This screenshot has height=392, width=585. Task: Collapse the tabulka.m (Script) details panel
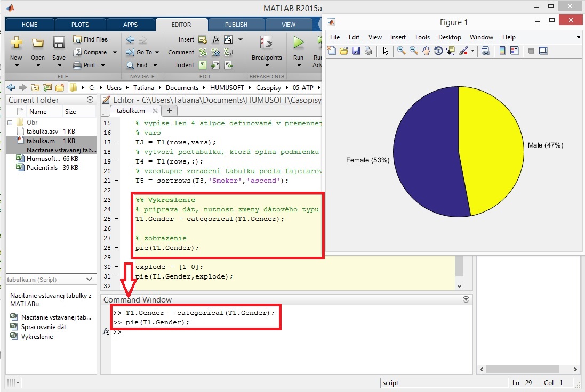89,280
